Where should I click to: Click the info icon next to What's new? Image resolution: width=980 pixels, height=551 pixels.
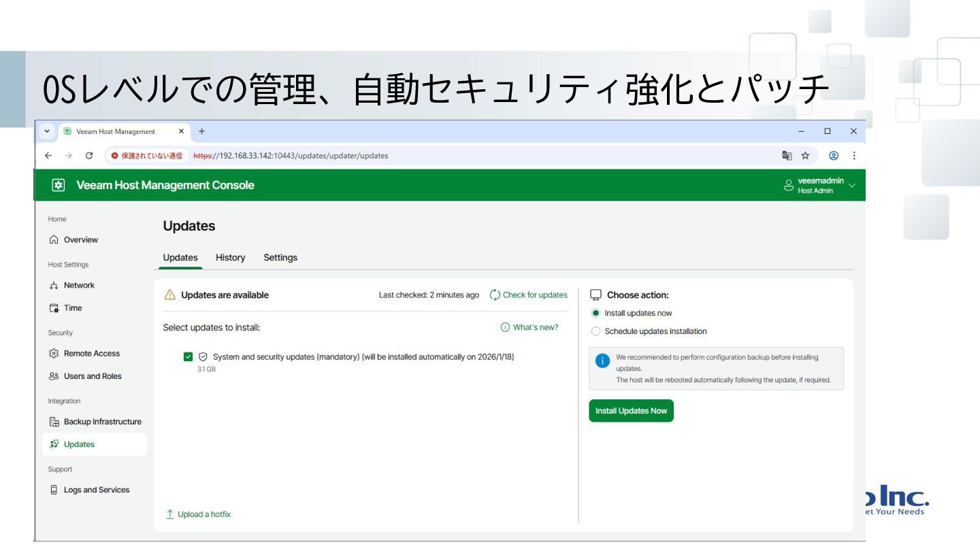point(505,327)
